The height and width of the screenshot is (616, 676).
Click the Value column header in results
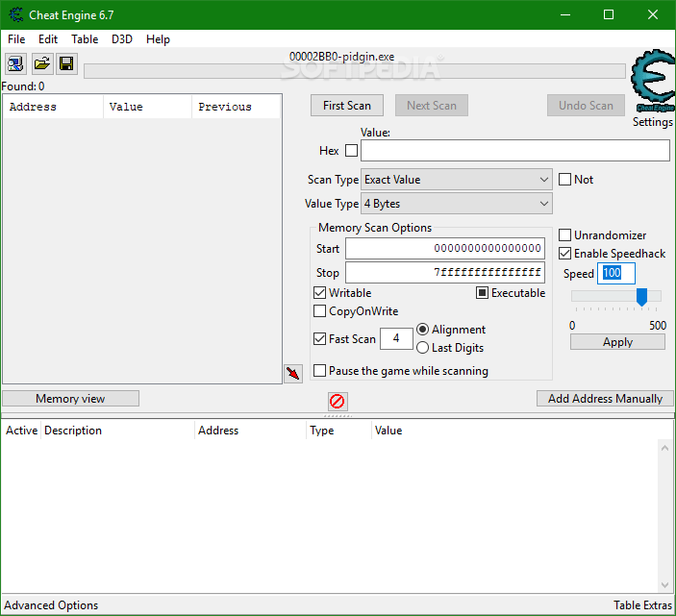point(147,107)
